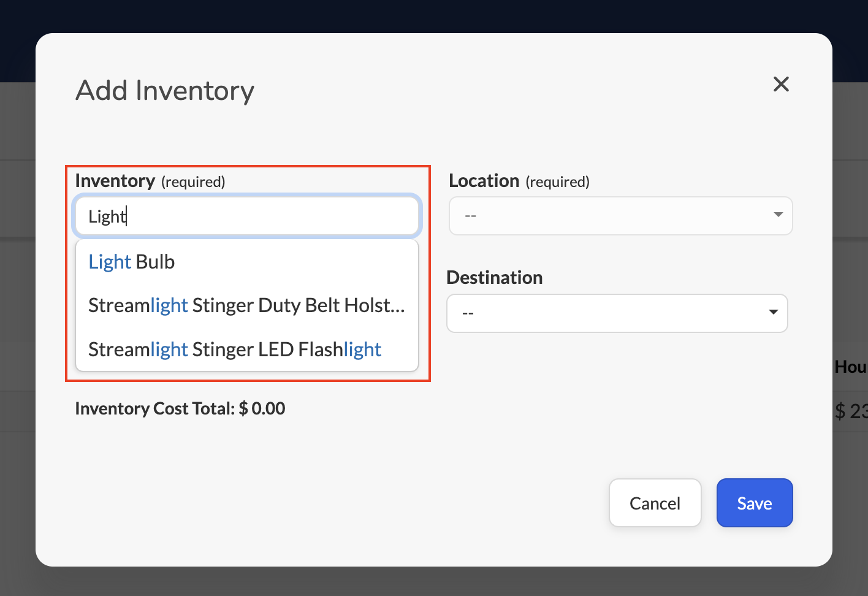
Task: Save the inventory entry
Action: [x=755, y=503]
